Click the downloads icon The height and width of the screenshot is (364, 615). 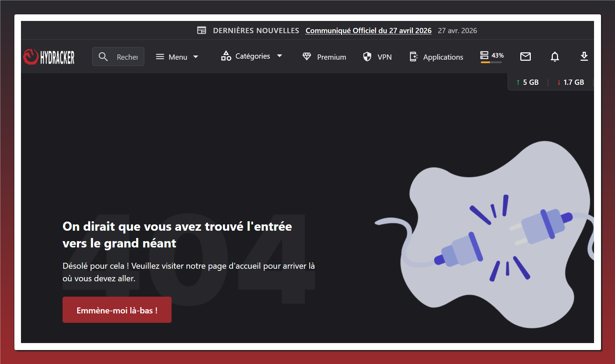click(x=584, y=57)
